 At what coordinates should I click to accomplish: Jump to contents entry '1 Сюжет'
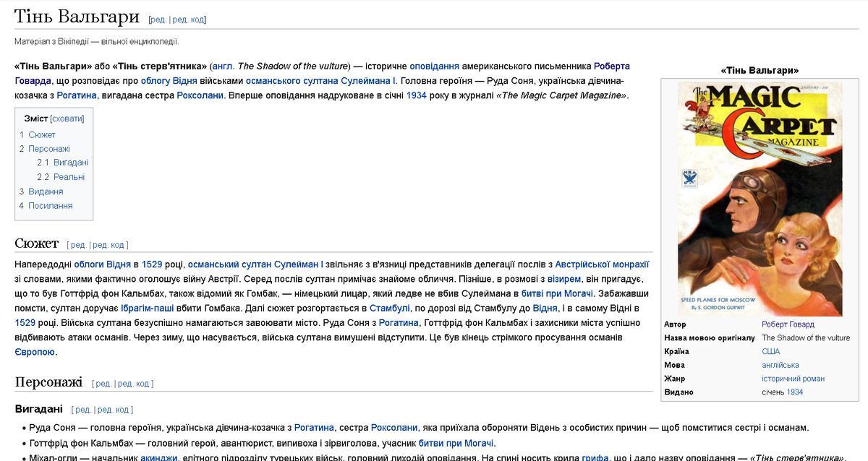(38, 134)
